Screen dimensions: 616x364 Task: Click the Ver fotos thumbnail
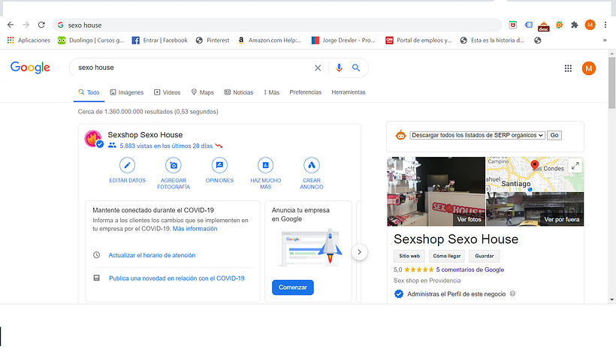[436, 192]
